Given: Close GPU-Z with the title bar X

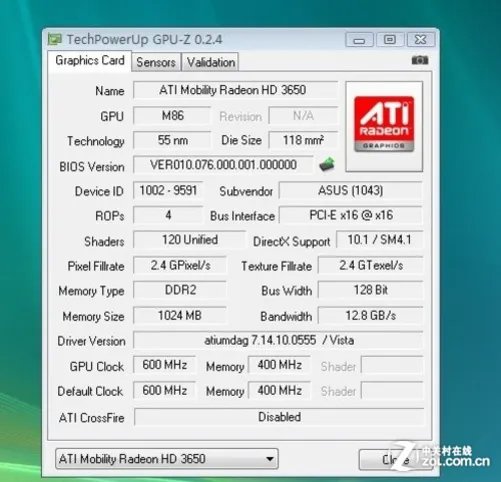Looking at the screenshot, I should coord(421,40).
